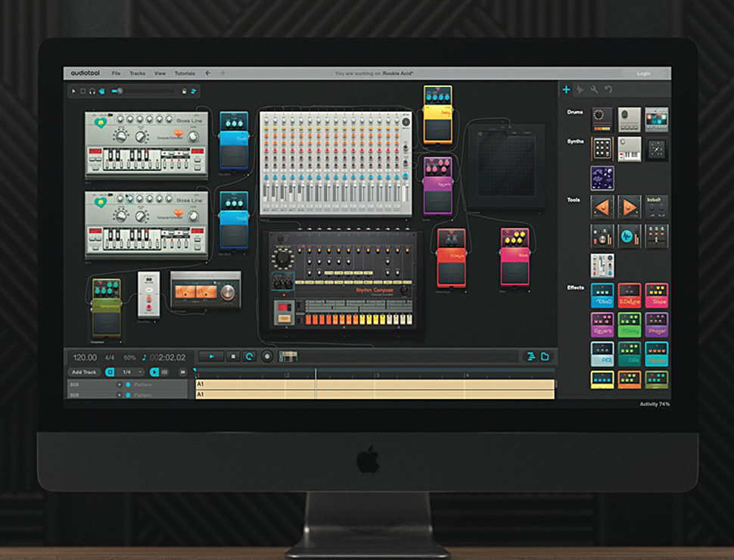Viewport: 734px width, 560px height.
Task: Add the purple Phaser effect pedal
Action: pos(656,325)
